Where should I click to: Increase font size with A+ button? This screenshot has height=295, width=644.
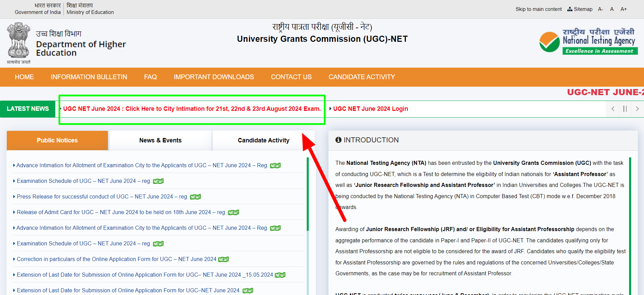click(624, 9)
